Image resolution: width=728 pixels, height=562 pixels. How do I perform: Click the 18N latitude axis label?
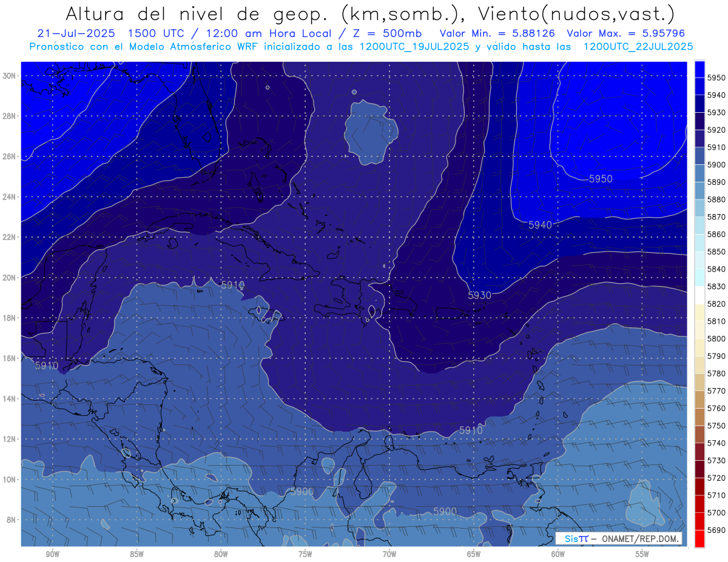click(9, 318)
